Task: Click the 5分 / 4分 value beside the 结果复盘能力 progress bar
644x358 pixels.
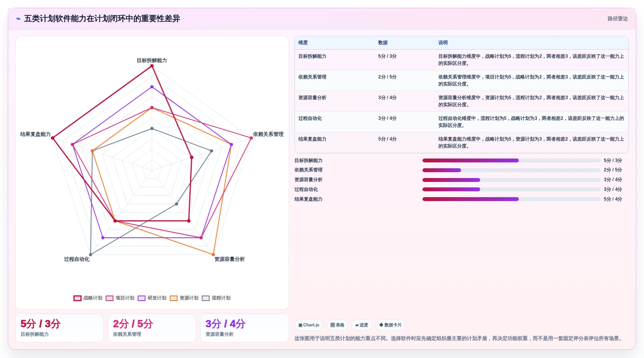Action: click(x=613, y=199)
